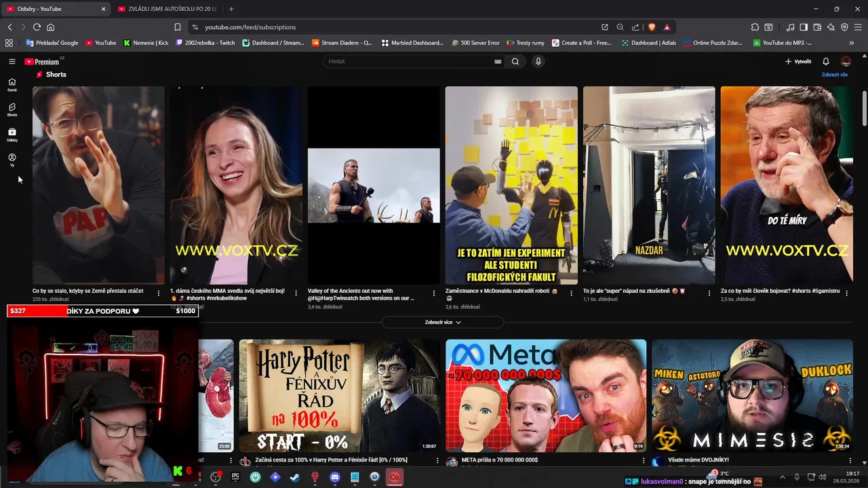Open a new browser tab
868x488 pixels.
tap(231, 9)
